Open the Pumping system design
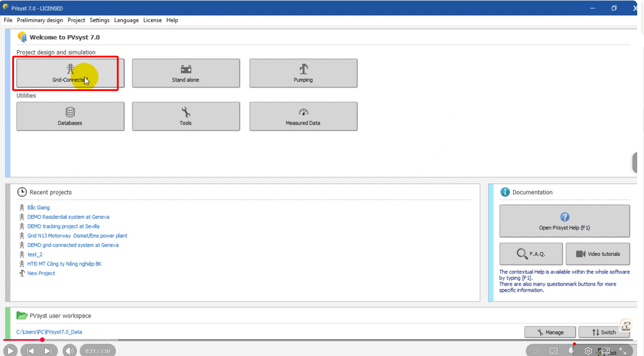This screenshot has width=644, height=356. point(303,73)
